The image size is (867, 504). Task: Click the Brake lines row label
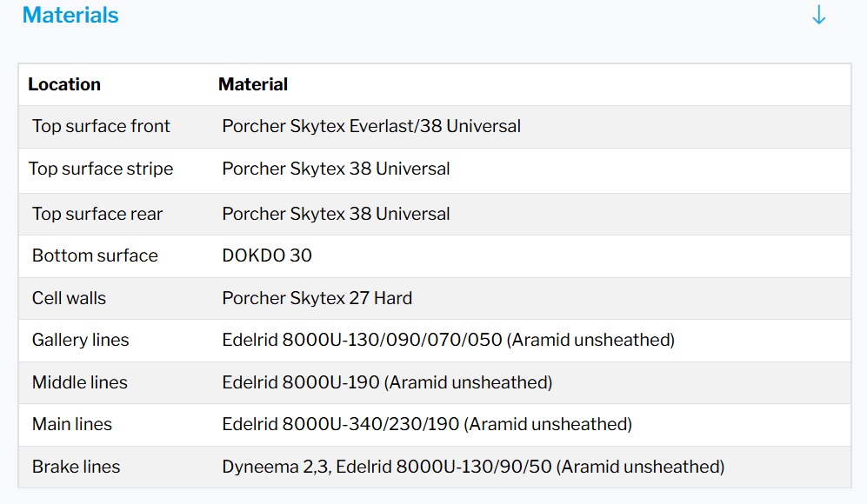pos(76,467)
